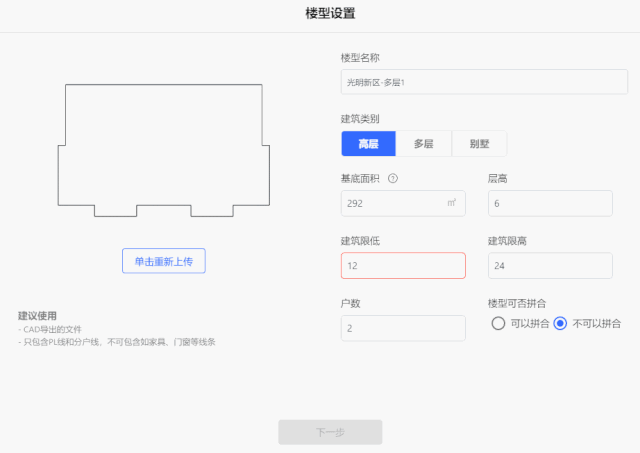Choose the 别墅 building category
The height and width of the screenshot is (453, 640).
[479, 144]
